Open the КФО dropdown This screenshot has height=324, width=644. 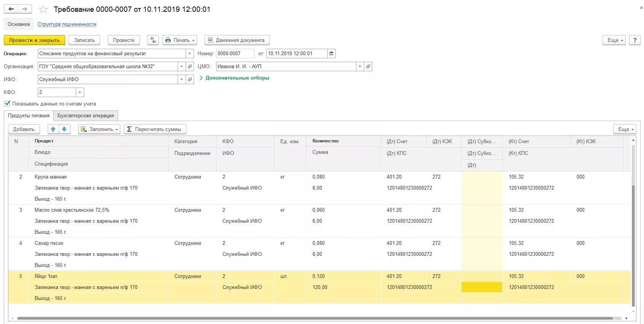click(x=80, y=93)
